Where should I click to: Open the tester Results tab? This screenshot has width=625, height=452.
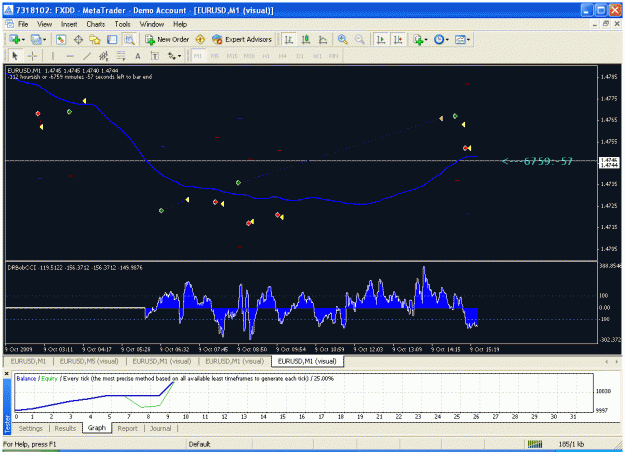(65, 428)
